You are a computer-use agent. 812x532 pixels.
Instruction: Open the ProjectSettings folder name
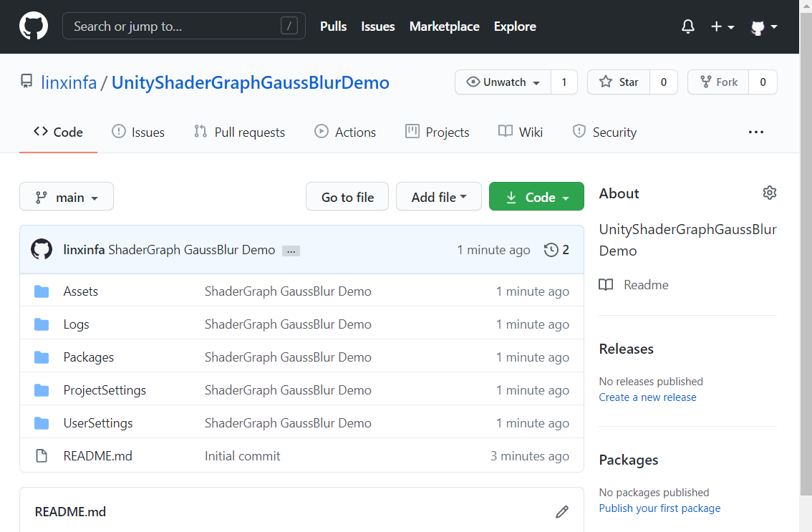click(x=105, y=390)
